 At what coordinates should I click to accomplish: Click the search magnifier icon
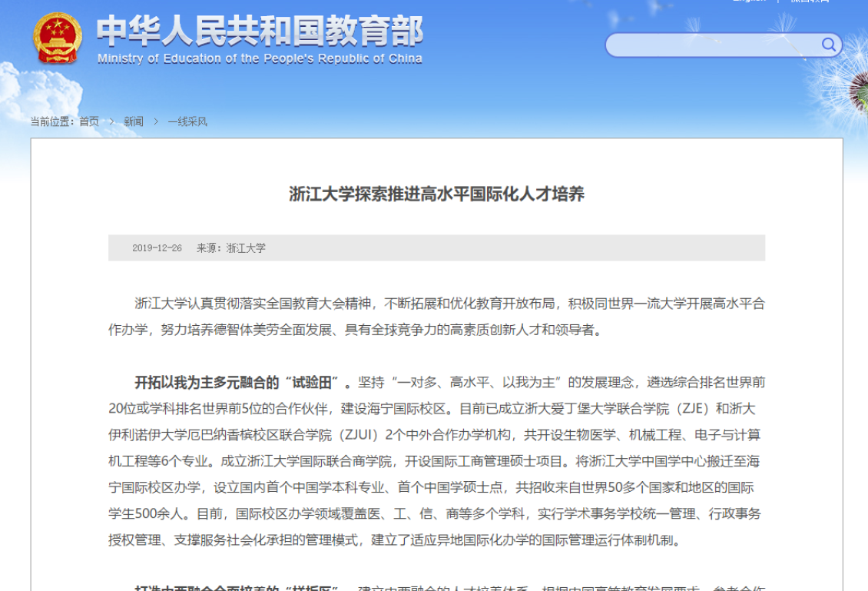coord(828,45)
